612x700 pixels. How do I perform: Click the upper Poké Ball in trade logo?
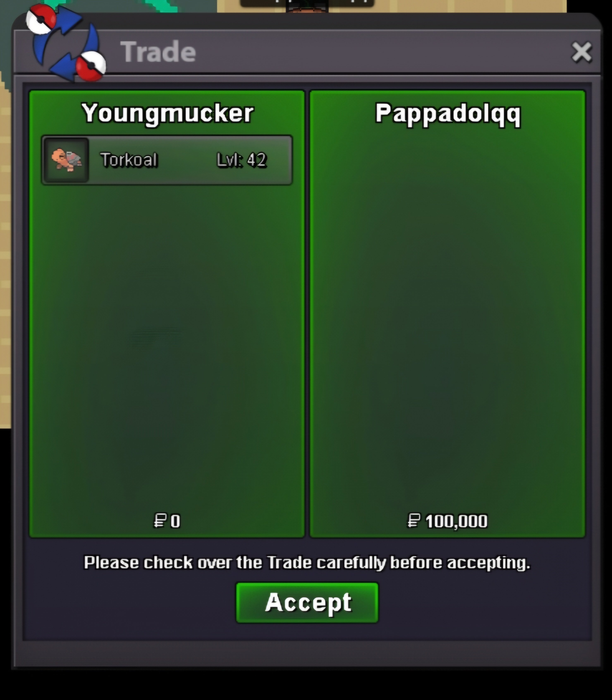tap(41, 19)
